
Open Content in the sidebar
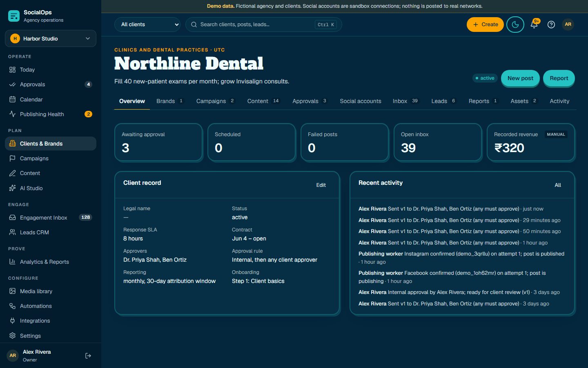click(51, 173)
